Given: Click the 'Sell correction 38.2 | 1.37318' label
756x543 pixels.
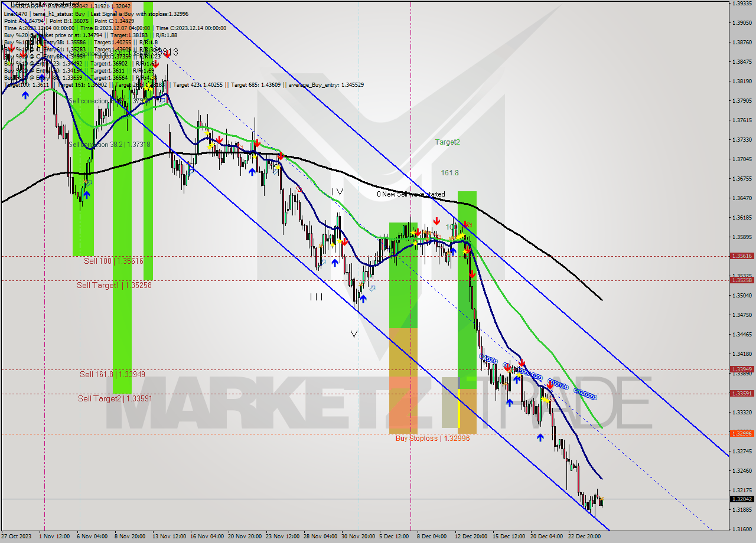Looking at the screenshot, I should [109, 145].
